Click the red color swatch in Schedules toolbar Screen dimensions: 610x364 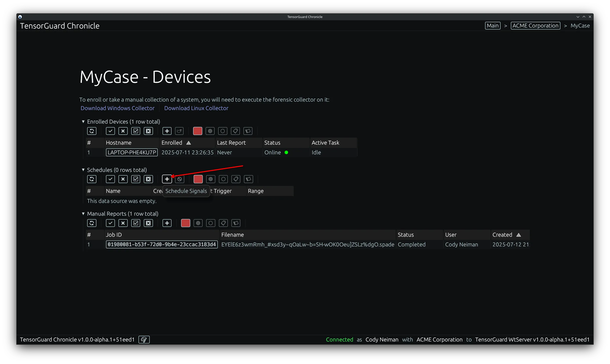click(198, 179)
